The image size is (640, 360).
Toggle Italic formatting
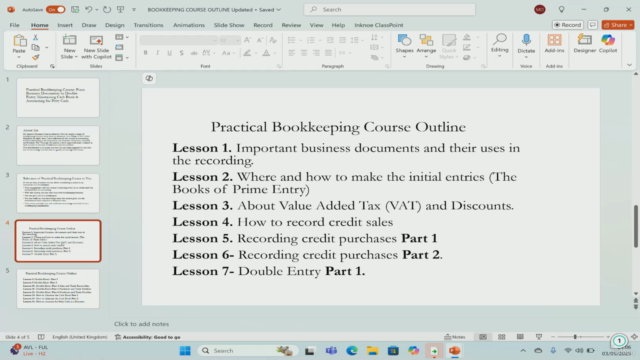(x=158, y=53)
